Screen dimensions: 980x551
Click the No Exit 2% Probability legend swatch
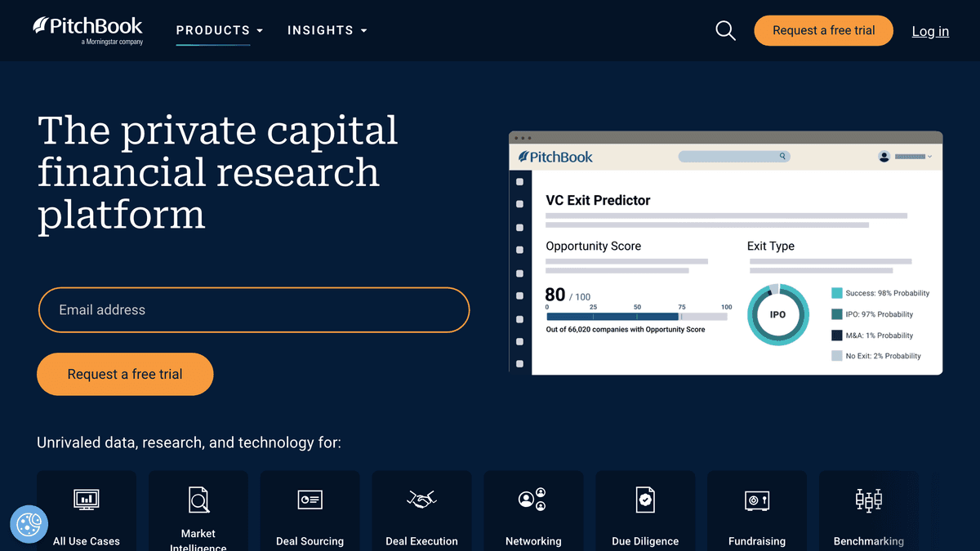[837, 356]
